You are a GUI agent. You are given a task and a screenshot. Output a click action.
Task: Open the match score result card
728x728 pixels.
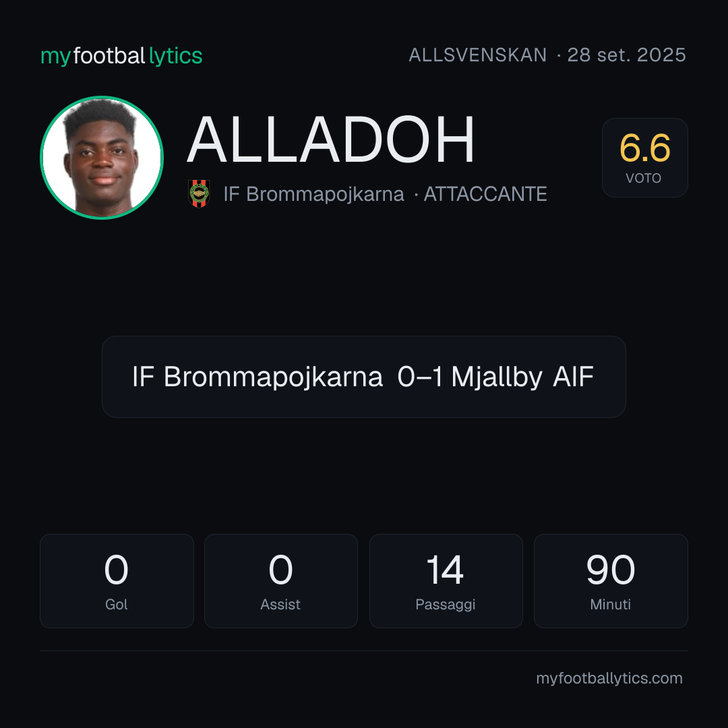[x=364, y=377]
